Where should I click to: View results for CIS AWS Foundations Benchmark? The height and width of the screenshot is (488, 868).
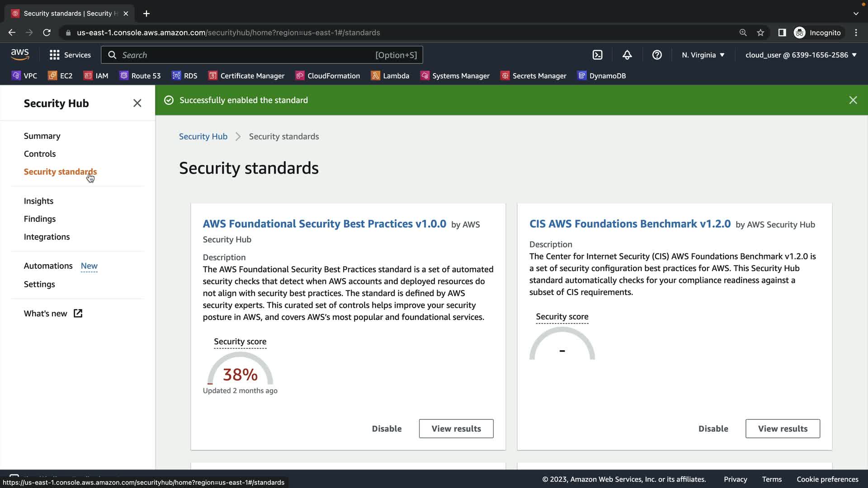[x=782, y=429]
